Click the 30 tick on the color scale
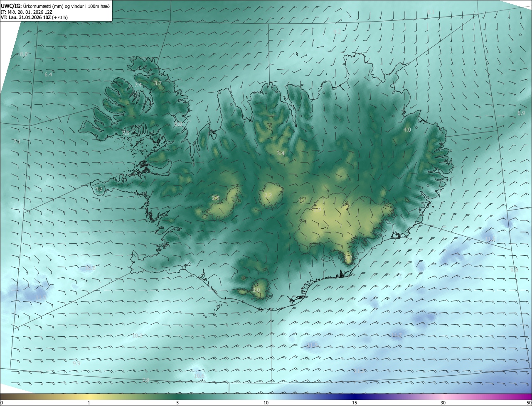The image size is (532, 406). point(443,403)
